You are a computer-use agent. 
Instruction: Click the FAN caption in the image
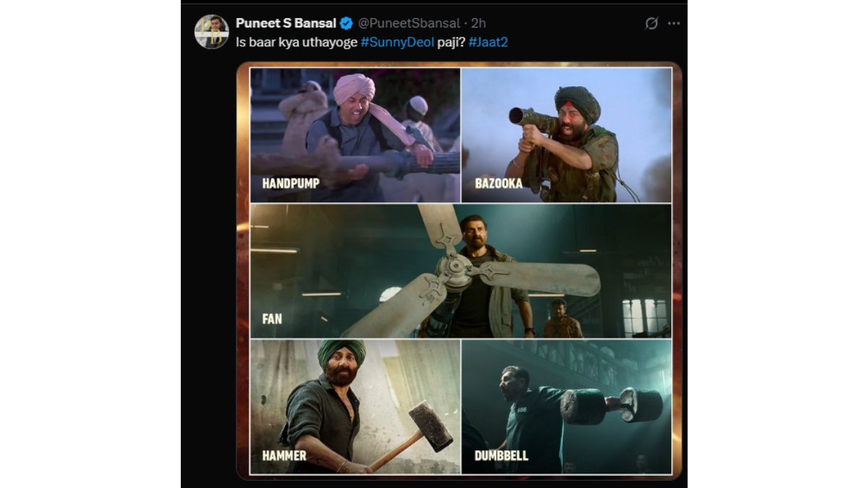(x=271, y=318)
